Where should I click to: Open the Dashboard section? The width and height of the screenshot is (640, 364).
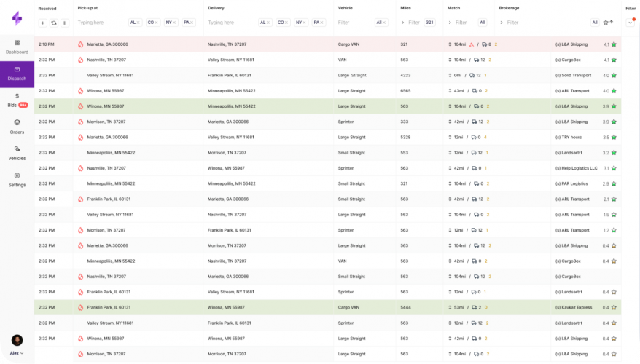tap(17, 47)
